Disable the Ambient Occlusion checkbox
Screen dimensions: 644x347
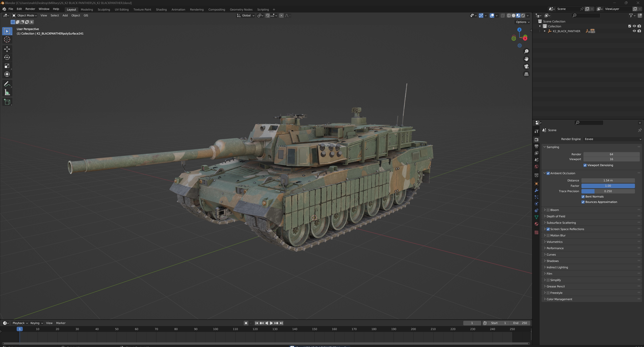[548, 173]
